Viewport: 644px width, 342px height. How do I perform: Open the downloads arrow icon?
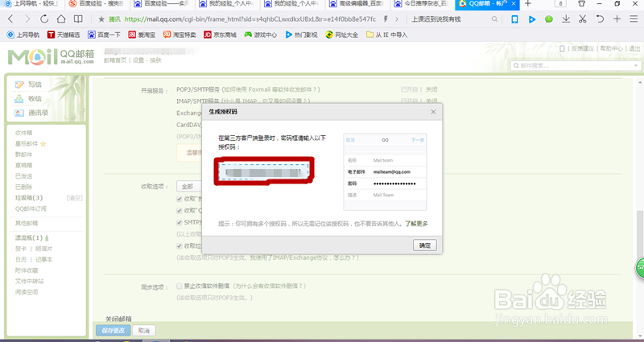point(566,19)
